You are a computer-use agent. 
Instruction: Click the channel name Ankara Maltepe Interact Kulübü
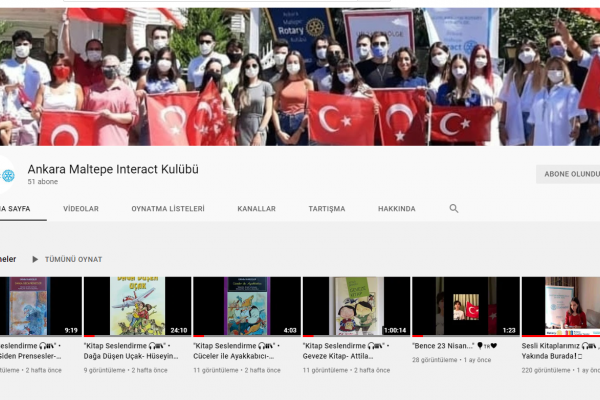[x=113, y=169]
